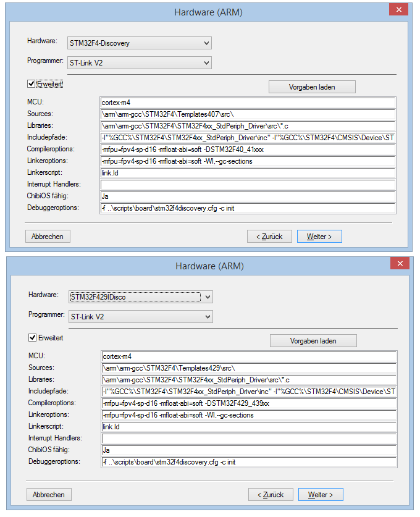Focus ChibiOS fähig field in top dialog
420x517 pixels.
248,196
